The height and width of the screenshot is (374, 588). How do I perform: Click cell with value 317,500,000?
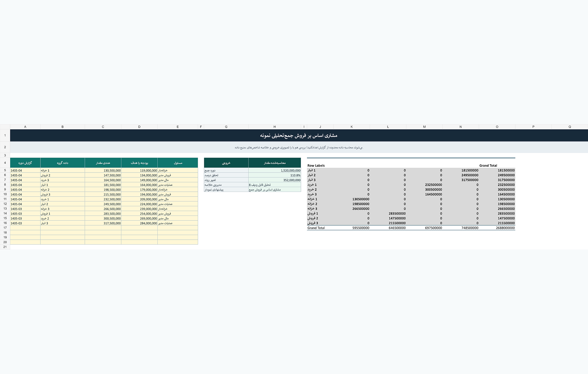[x=103, y=223]
